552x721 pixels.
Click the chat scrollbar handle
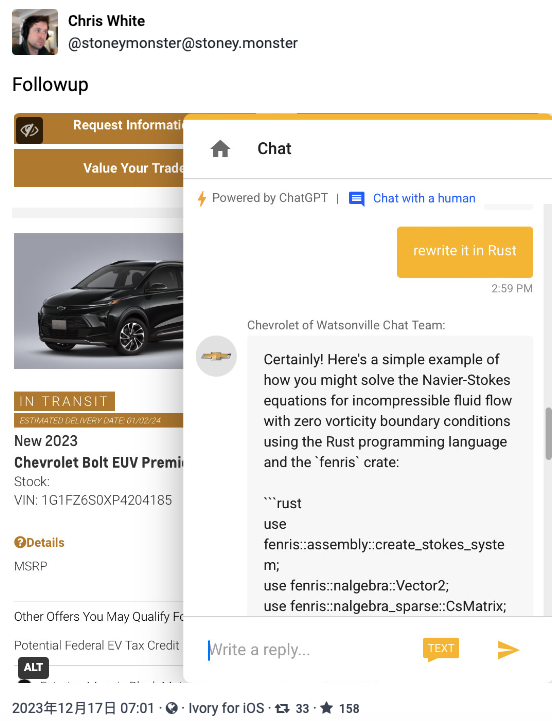[548, 433]
